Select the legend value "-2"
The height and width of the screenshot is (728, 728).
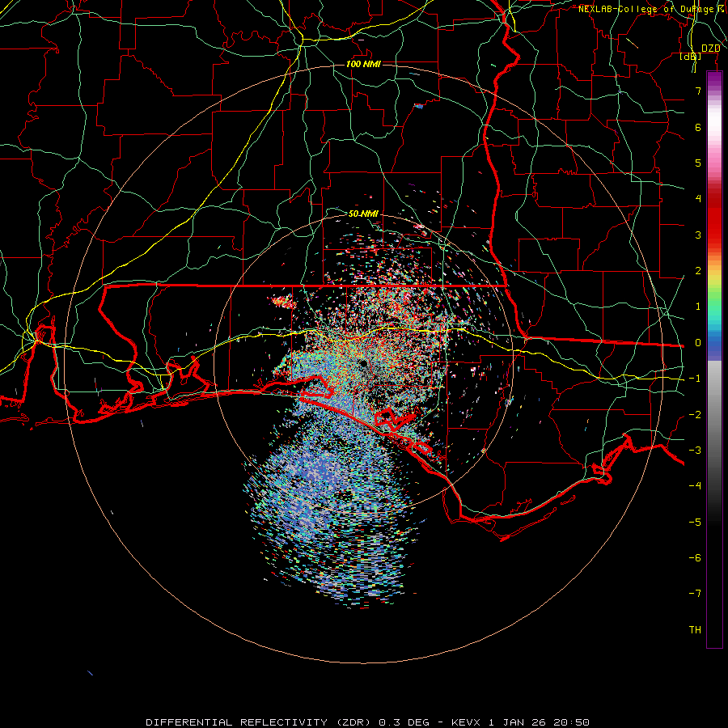(695, 415)
